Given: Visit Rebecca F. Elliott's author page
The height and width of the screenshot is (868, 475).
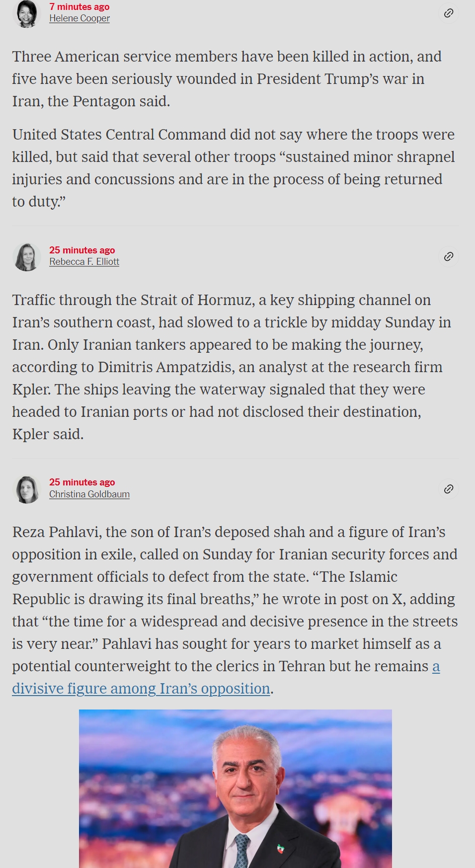Looking at the screenshot, I should [x=84, y=262].
